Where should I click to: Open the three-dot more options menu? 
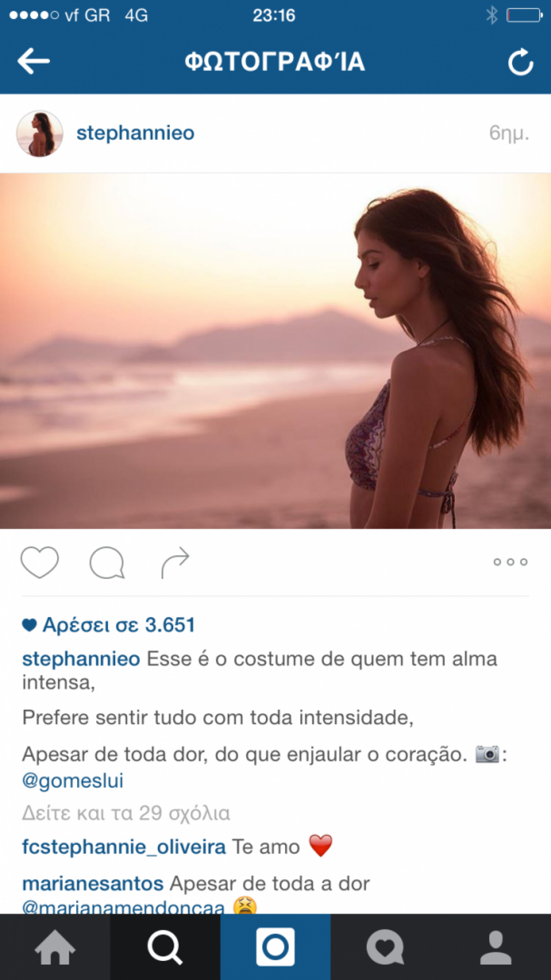point(510,562)
